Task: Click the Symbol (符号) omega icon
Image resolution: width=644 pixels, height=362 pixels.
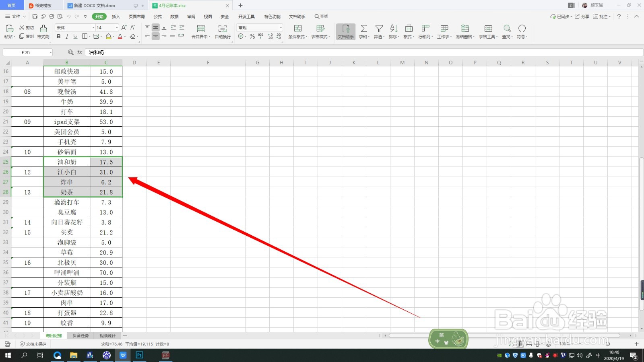Action: (522, 29)
